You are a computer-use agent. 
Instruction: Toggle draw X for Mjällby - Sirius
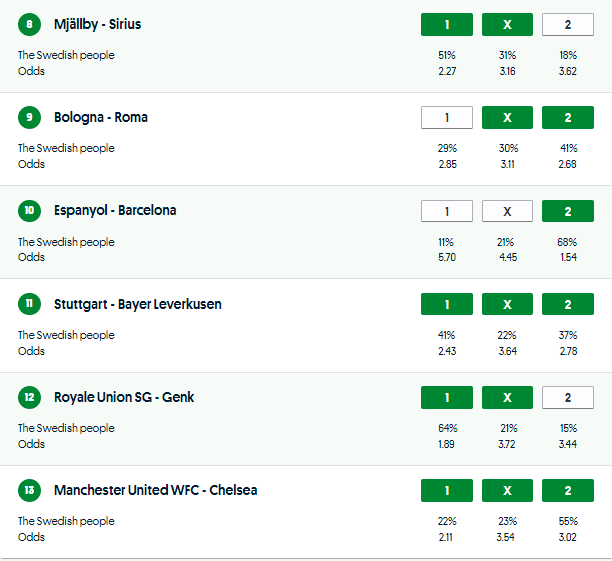[x=507, y=25]
